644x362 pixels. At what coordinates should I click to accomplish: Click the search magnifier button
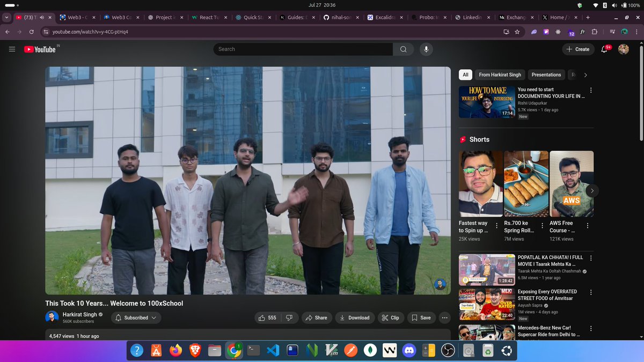[x=403, y=49]
